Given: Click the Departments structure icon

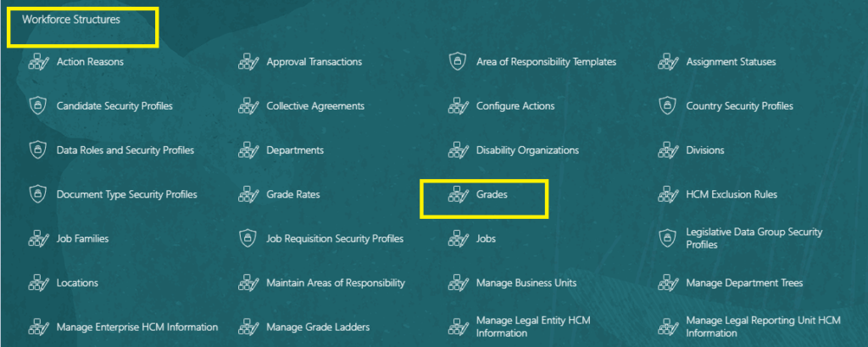Looking at the screenshot, I should tap(248, 150).
